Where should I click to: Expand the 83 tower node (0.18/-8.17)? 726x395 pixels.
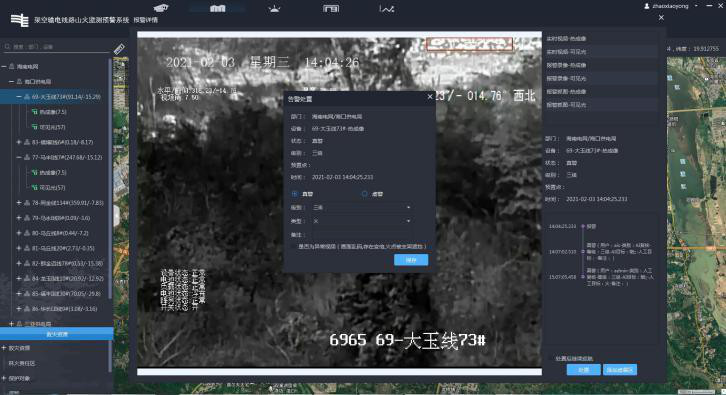[19, 142]
